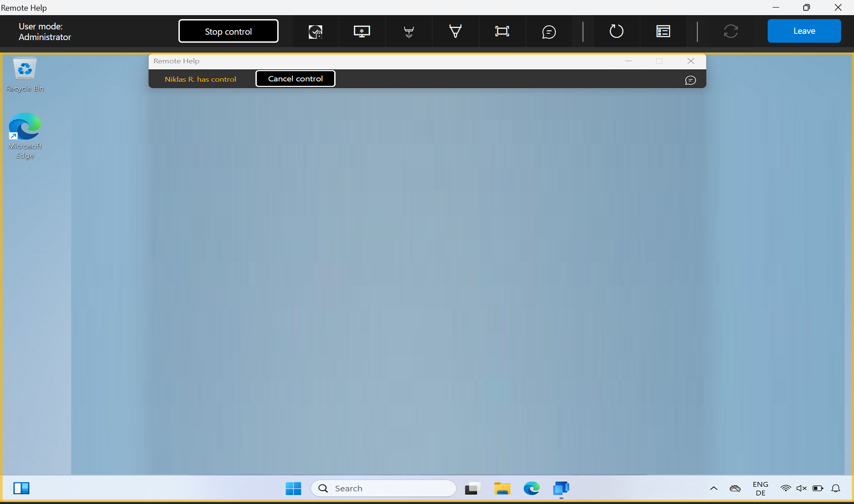The image size is (854, 504).
Task: Toggle the muted volume speaker icon
Action: [801, 488]
